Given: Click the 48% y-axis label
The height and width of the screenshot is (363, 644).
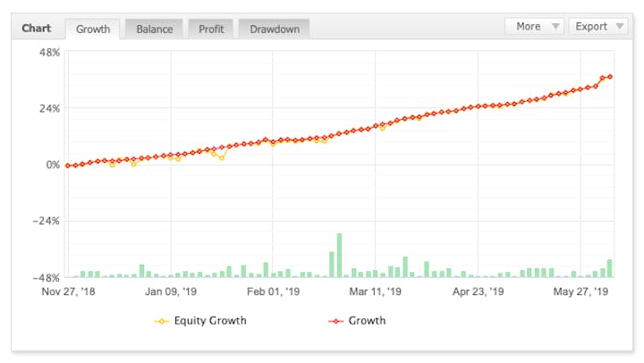Looking at the screenshot, I should (x=50, y=53).
